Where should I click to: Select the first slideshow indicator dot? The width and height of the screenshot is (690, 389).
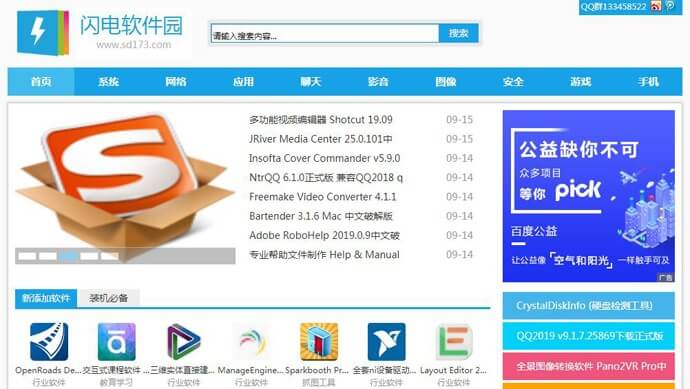tap(27, 256)
